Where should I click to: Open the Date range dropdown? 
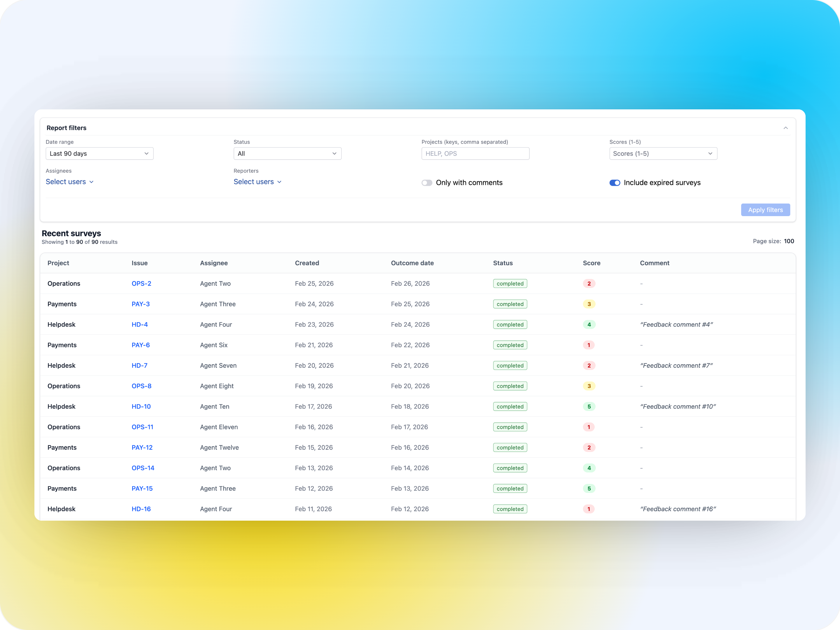click(x=99, y=153)
